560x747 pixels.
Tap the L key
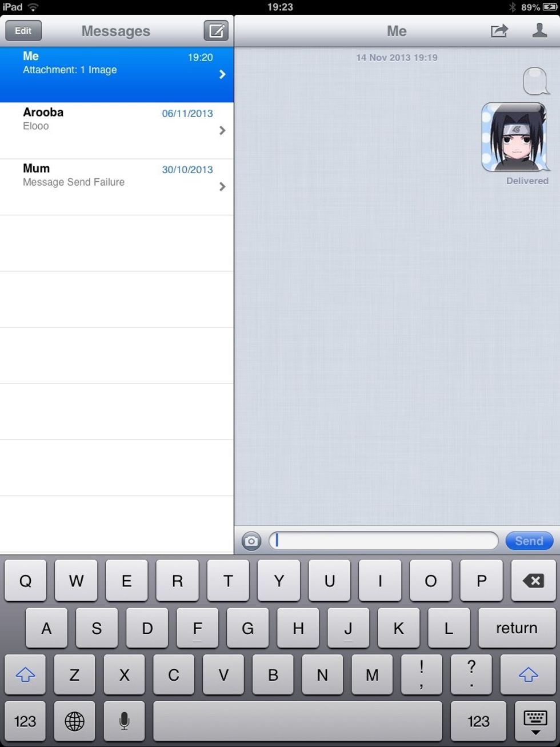449,628
